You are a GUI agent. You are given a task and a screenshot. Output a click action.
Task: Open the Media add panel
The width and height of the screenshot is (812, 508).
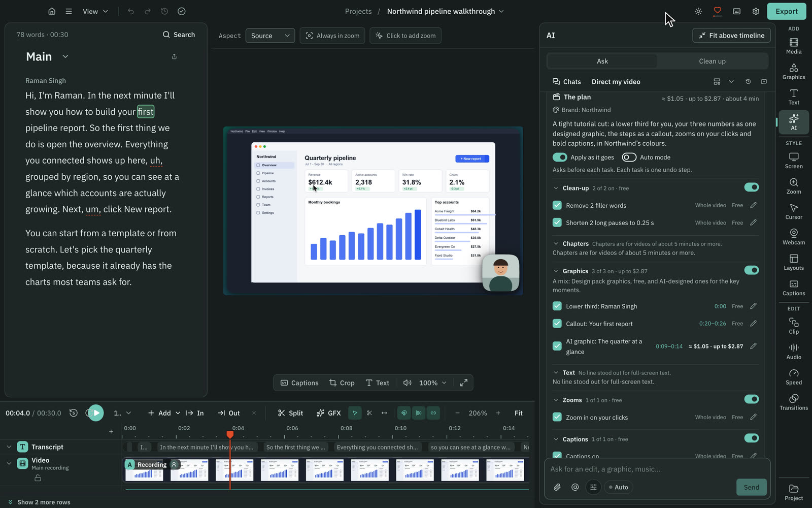point(794,46)
